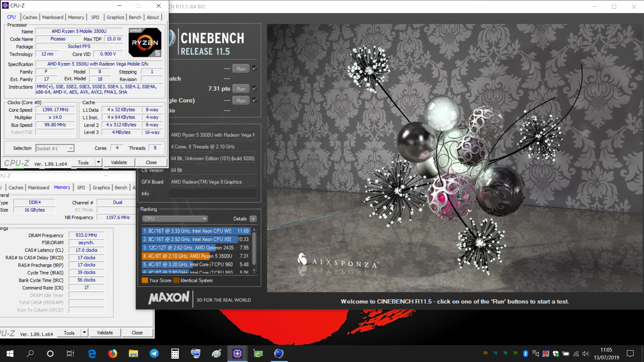This screenshot has height=362, width=644.
Task: Select Graphics tab in top CPU-Z window
Action: point(115,17)
